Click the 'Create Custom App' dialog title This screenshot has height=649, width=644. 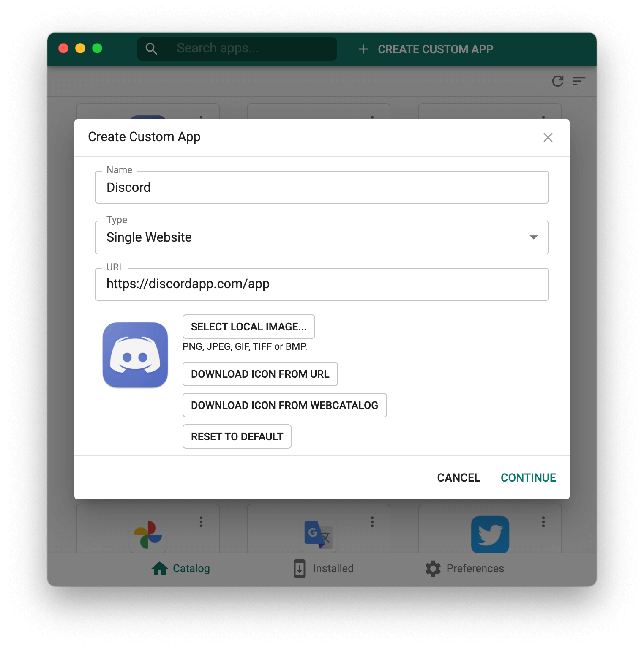(144, 137)
